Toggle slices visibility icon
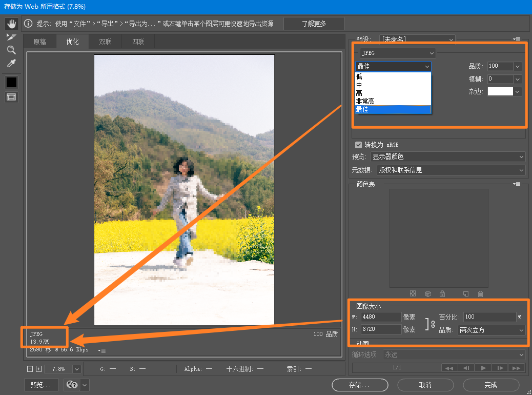Screen dimensions: 532x395 pyautogui.click(x=11, y=97)
